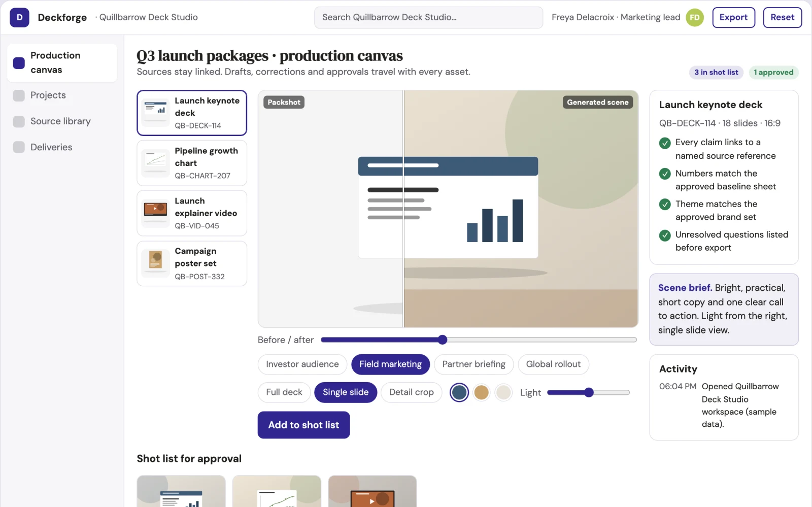The width and height of the screenshot is (812, 507).
Task: Pick the off-white color swatch
Action: 503,392
